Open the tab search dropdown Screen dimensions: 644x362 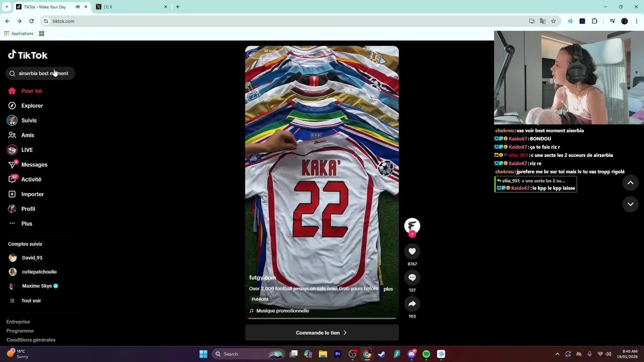pyautogui.click(x=7, y=7)
